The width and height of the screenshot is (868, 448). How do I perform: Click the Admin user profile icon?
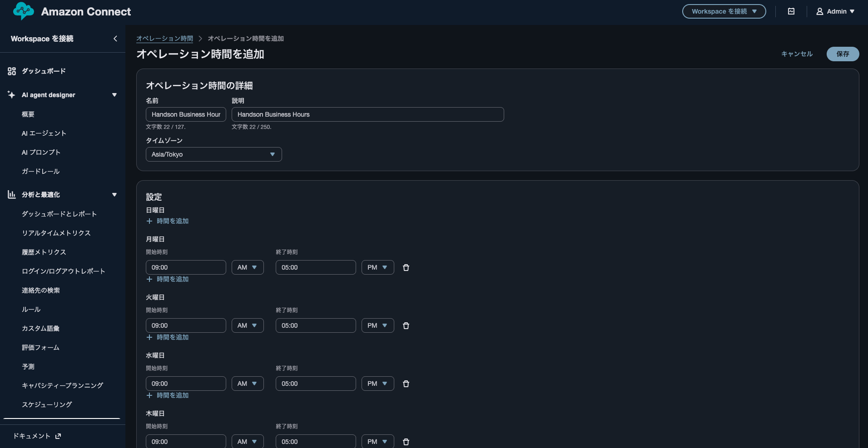point(820,11)
